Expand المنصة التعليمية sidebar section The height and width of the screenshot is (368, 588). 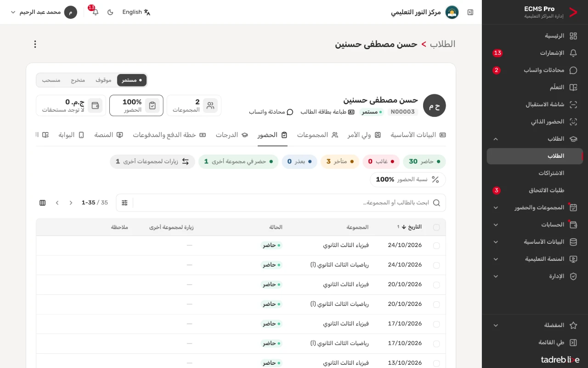point(535,259)
